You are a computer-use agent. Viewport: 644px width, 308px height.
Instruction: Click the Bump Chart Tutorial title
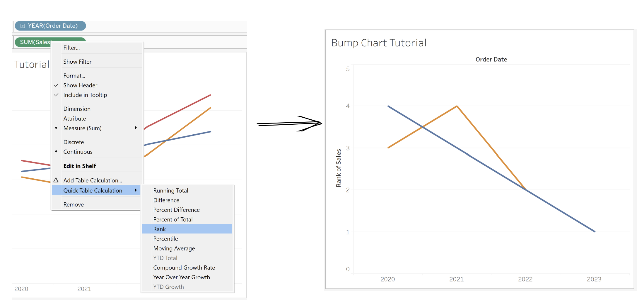tap(379, 43)
